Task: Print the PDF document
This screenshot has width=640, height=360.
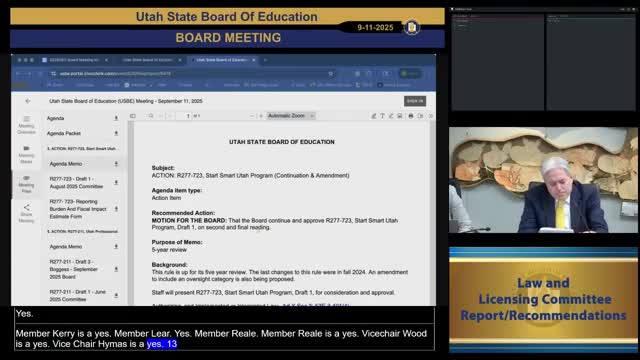Action: (411, 116)
